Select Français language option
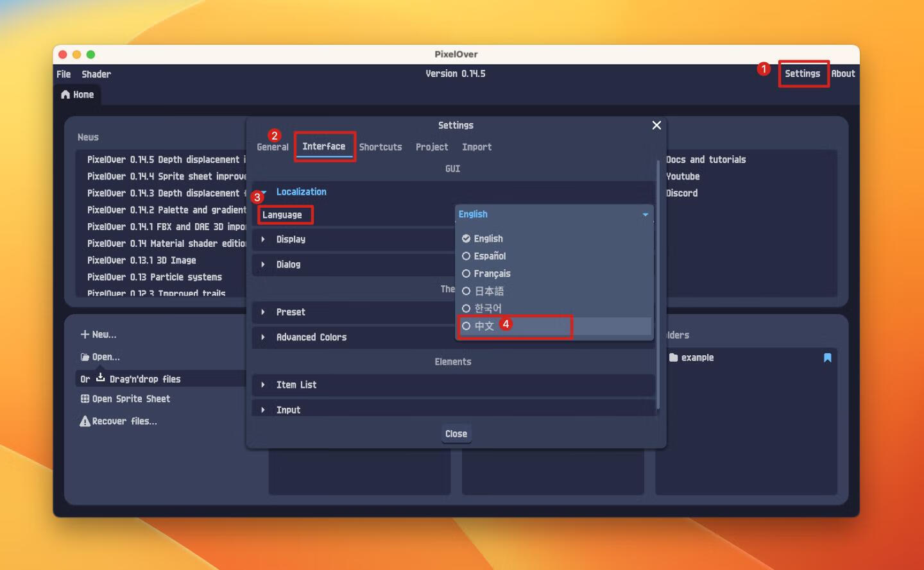Screen dimensions: 924x570 pos(554,273)
